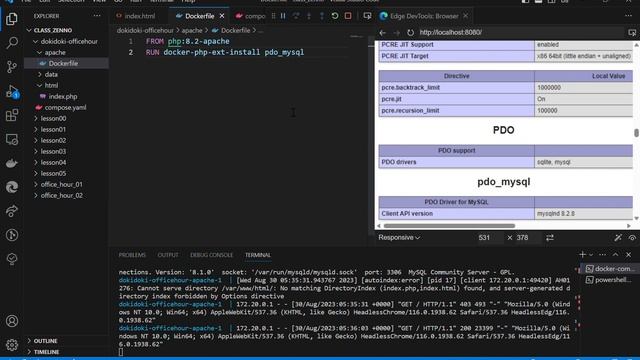Open index.php in the explorer
640x360 pixels.
63,96
